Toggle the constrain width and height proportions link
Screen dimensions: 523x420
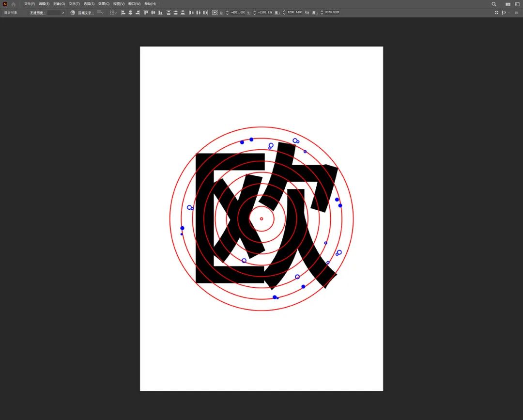(x=307, y=13)
